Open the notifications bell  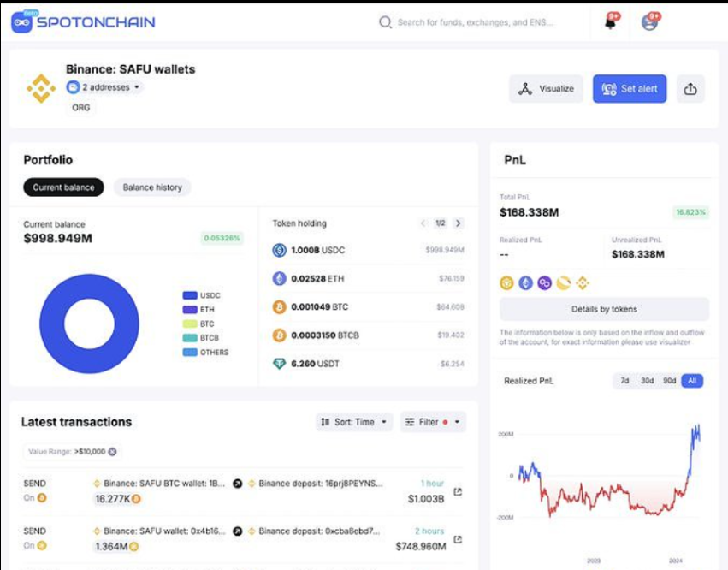click(611, 22)
